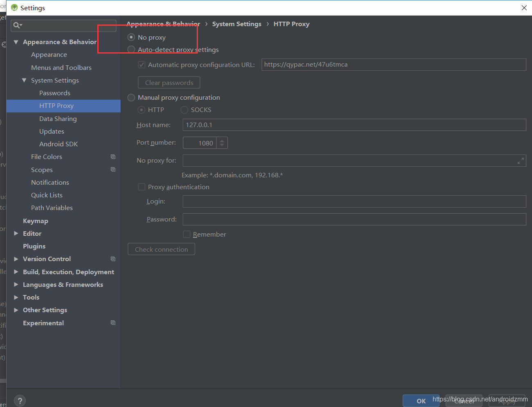Expand the Version Control section arrow
This screenshot has width=532, height=407.
[x=16, y=259]
